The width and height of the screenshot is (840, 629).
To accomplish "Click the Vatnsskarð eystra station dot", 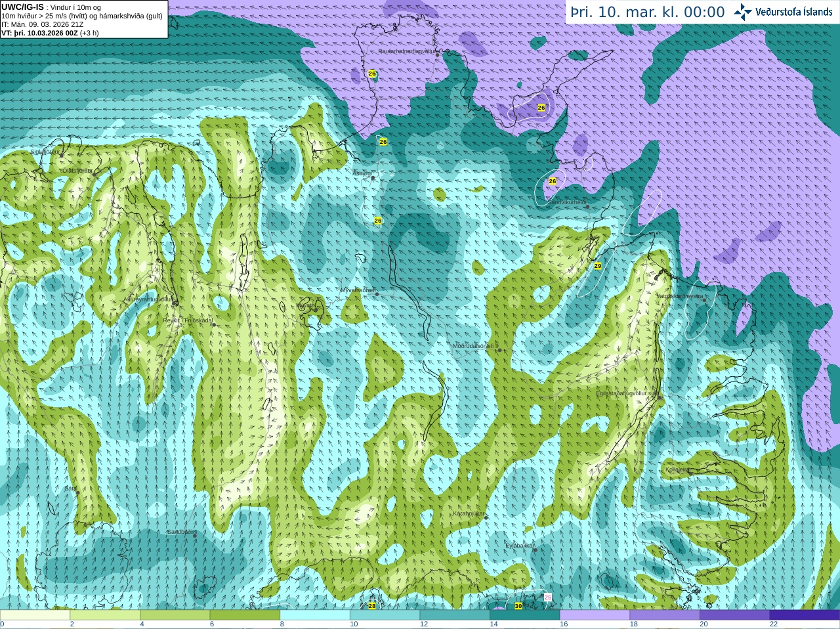I will (x=705, y=300).
